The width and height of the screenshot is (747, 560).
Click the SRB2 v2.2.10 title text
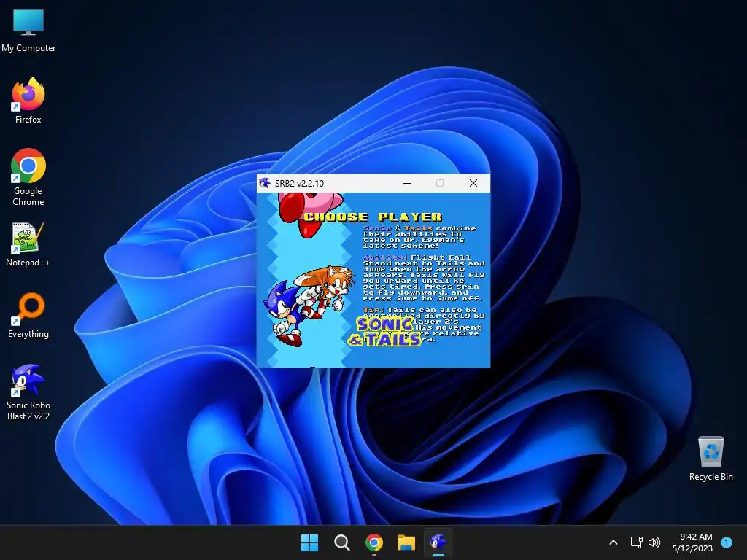pyautogui.click(x=299, y=183)
